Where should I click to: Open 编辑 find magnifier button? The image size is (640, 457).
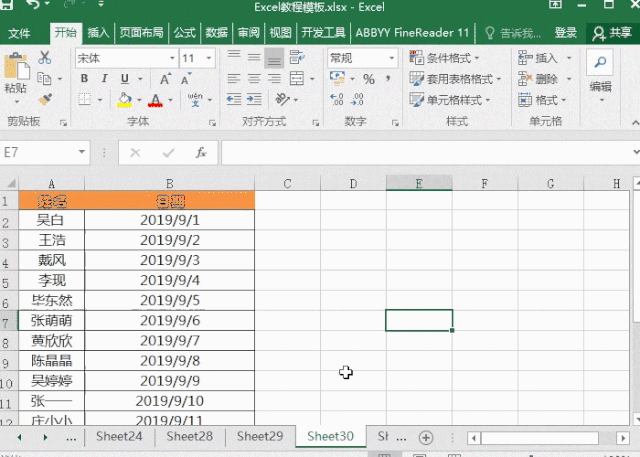[600, 62]
